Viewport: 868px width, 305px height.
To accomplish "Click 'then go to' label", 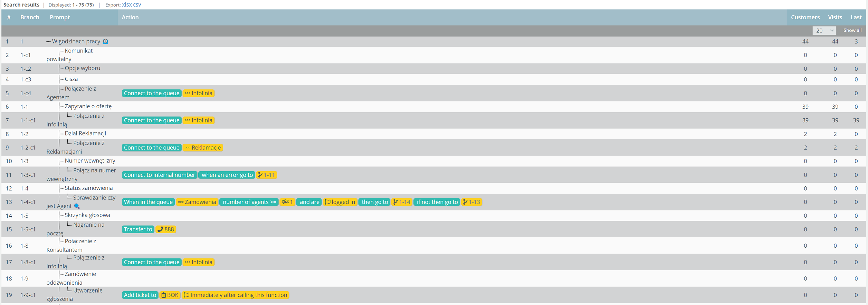I will (x=374, y=202).
